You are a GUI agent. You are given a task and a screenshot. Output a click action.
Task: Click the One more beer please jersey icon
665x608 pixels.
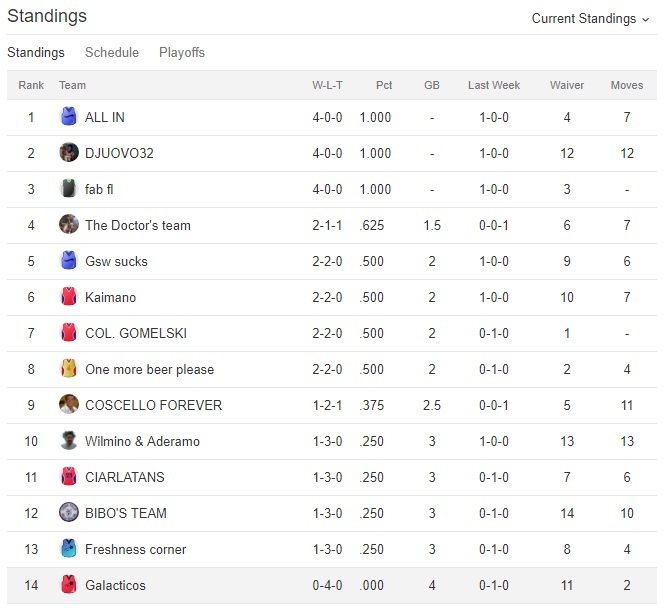69,369
